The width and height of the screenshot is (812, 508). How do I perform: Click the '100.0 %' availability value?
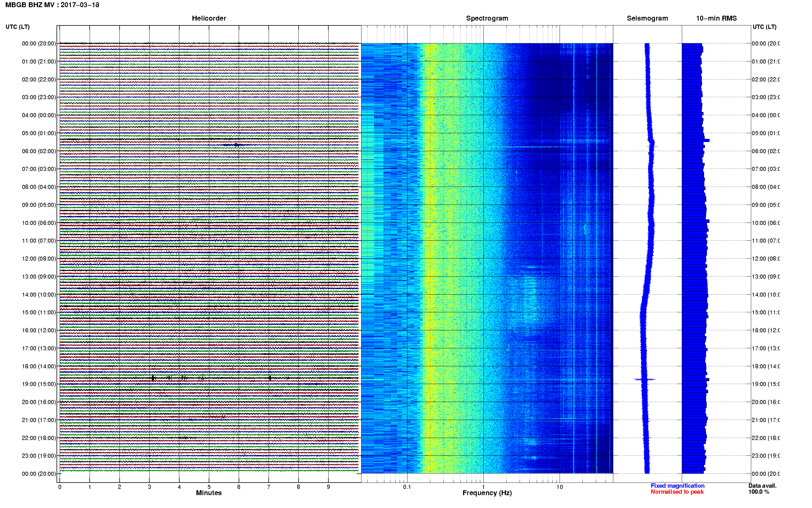(x=759, y=492)
